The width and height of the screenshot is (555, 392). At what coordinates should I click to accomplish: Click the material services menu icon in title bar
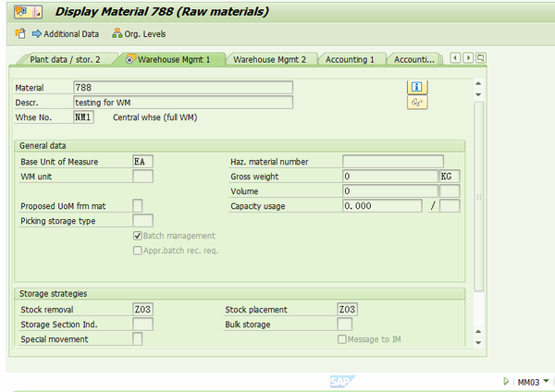click(x=28, y=12)
